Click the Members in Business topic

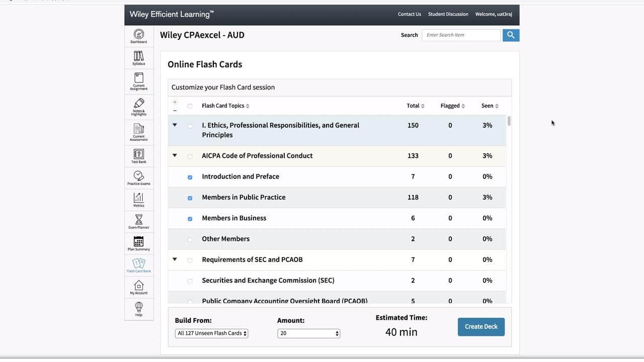pyautogui.click(x=234, y=218)
